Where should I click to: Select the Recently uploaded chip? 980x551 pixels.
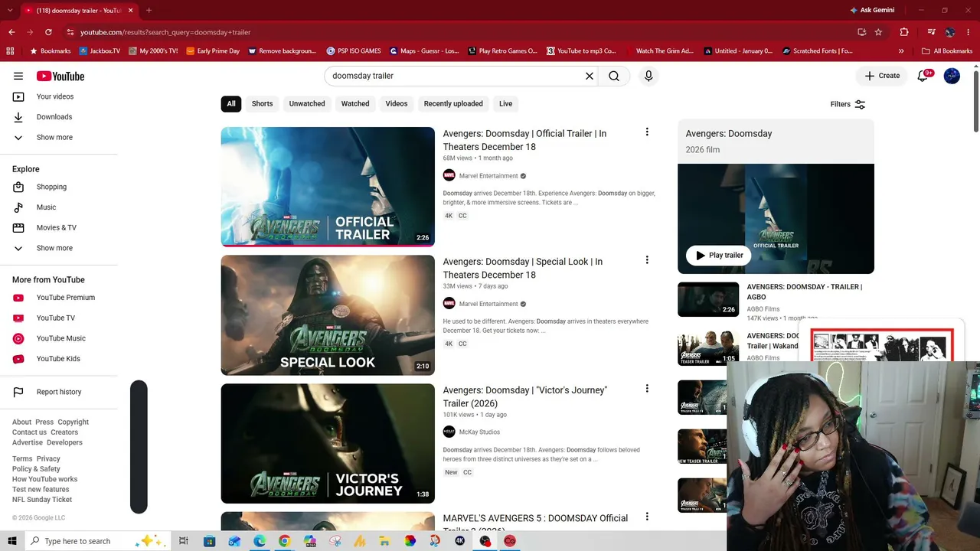453,103
